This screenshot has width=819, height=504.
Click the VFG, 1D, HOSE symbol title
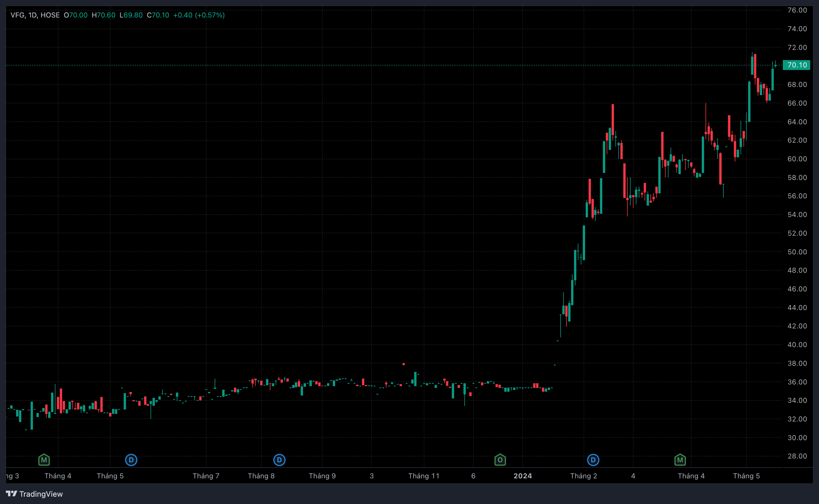pos(35,15)
